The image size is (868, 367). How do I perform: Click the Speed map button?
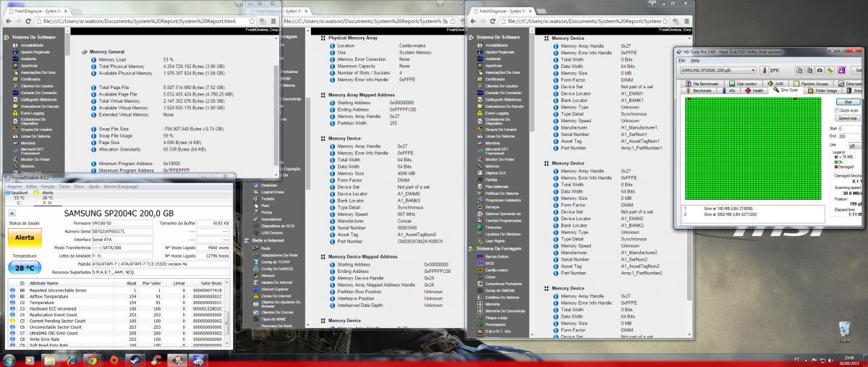[849, 117]
